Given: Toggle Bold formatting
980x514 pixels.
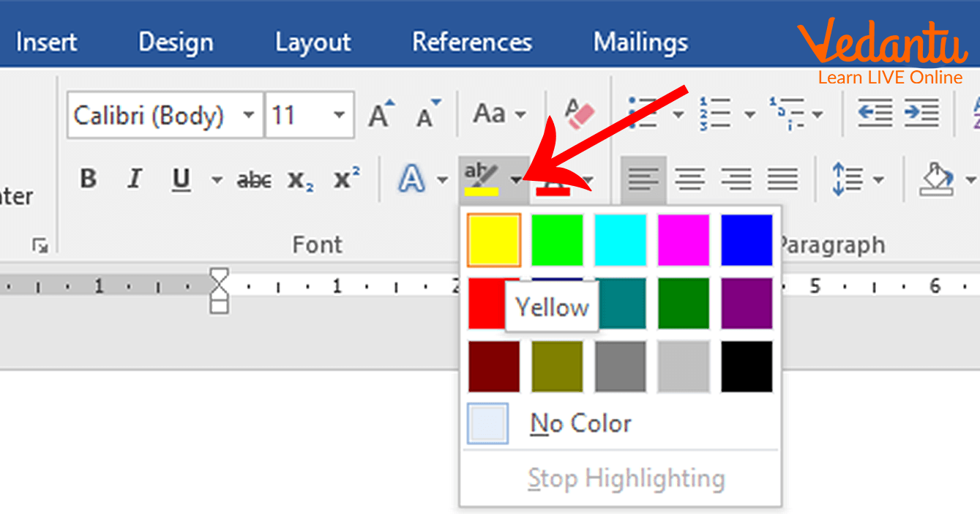Looking at the screenshot, I should (x=89, y=179).
